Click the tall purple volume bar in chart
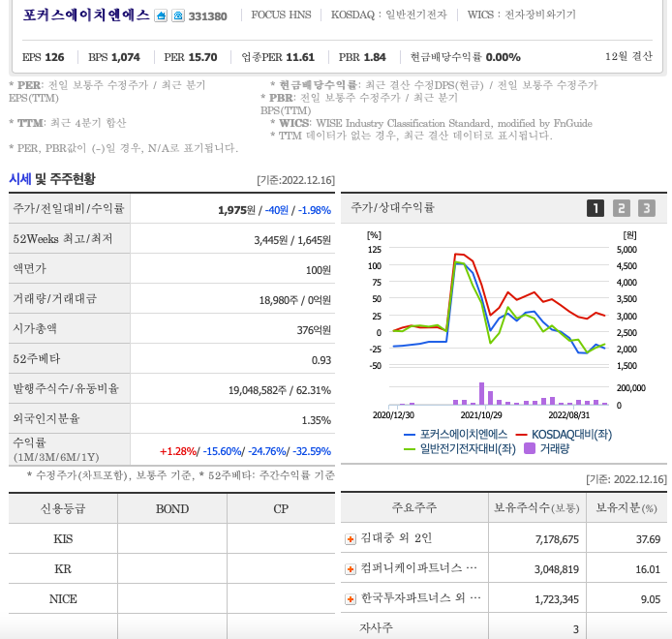Image resolution: width=672 pixels, height=639 pixels. (481, 393)
